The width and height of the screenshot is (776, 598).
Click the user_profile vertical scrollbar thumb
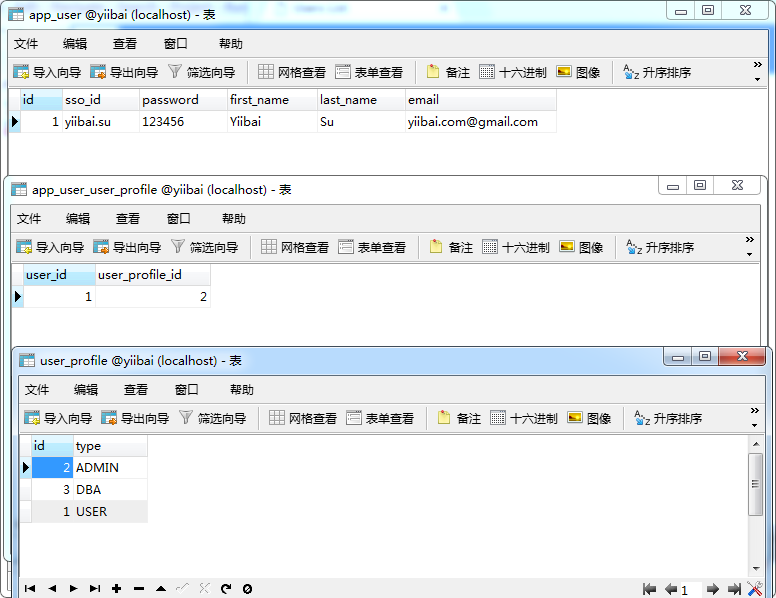[755, 484]
